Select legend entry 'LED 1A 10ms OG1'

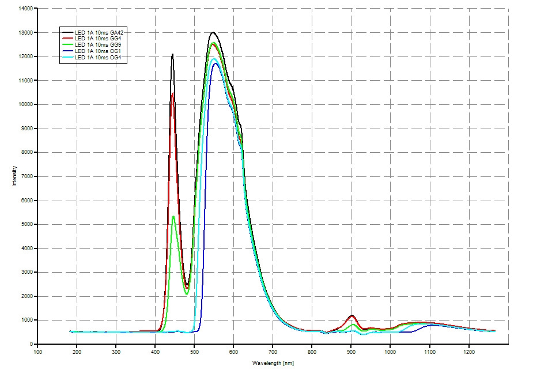[x=100, y=52]
